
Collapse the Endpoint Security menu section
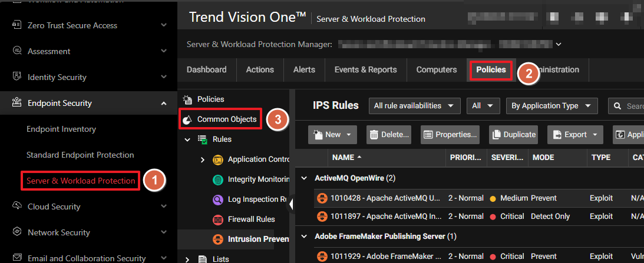click(163, 104)
